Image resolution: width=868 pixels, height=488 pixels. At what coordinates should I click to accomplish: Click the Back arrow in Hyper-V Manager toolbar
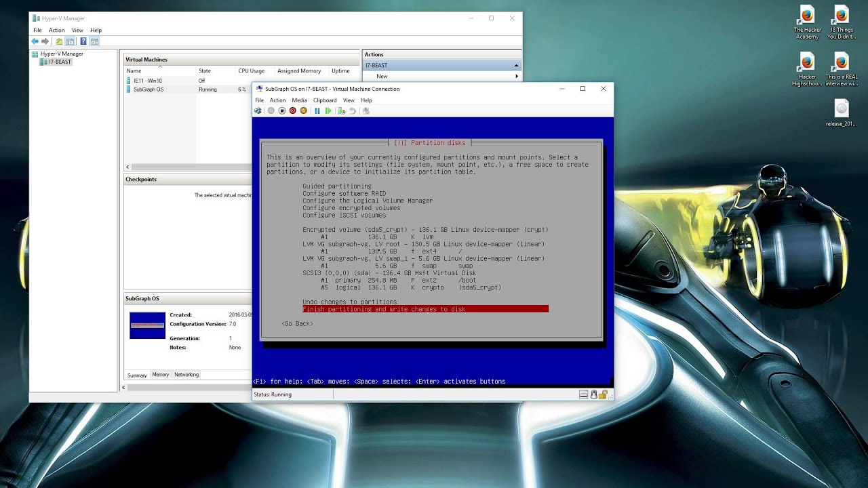(35, 41)
